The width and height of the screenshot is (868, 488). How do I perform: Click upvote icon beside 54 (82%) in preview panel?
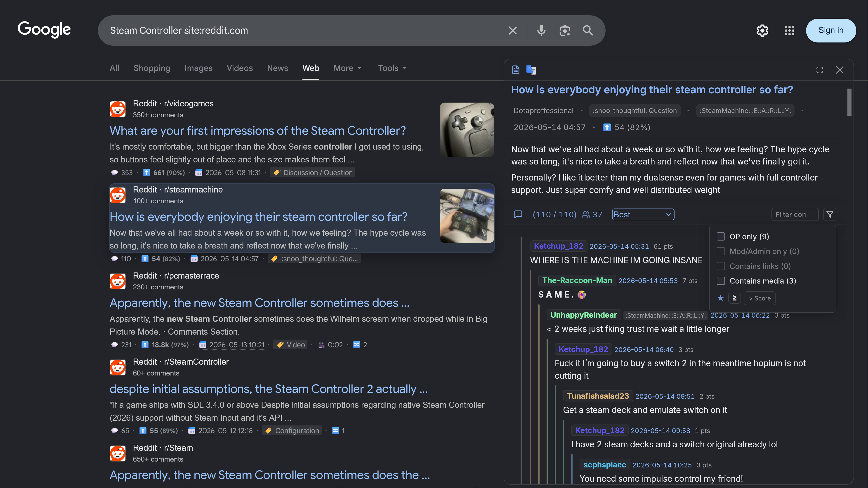coord(607,127)
